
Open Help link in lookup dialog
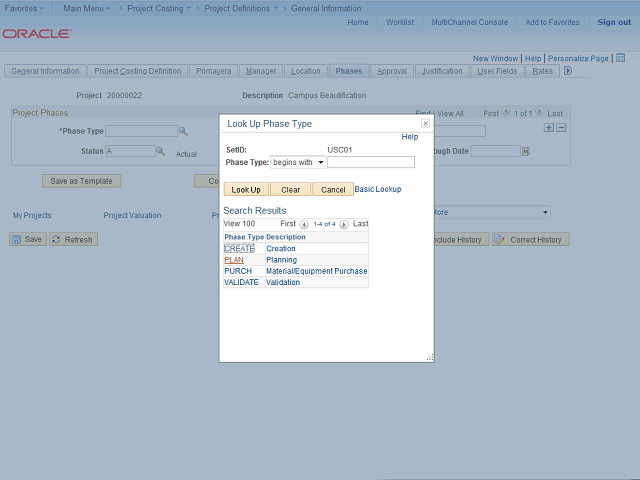point(410,137)
